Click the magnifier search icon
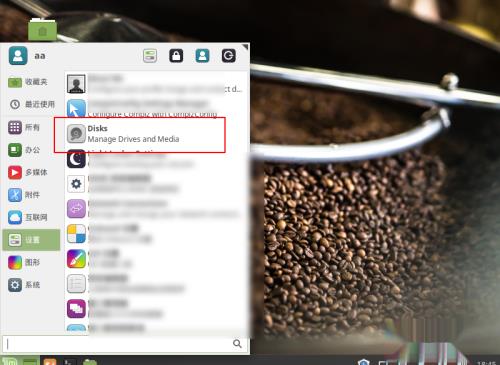The width and height of the screenshot is (500, 365). 237,343
